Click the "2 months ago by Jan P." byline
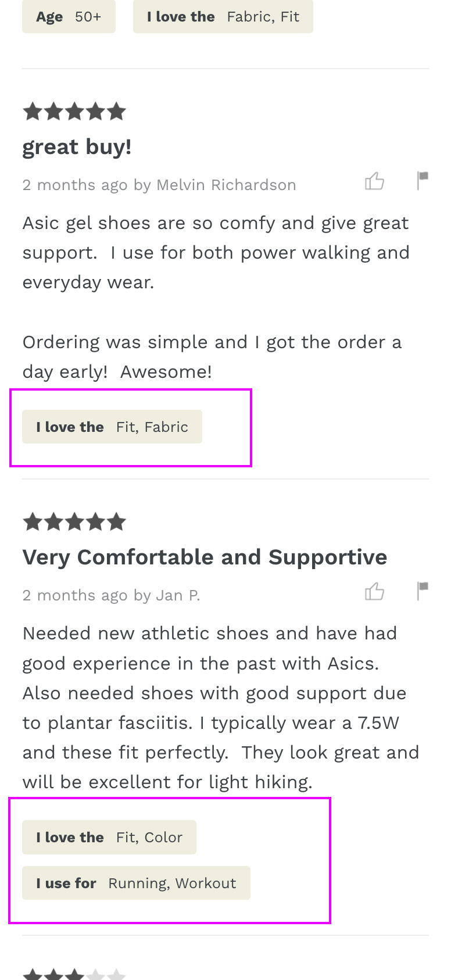This screenshot has width=451, height=980. coord(111,596)
